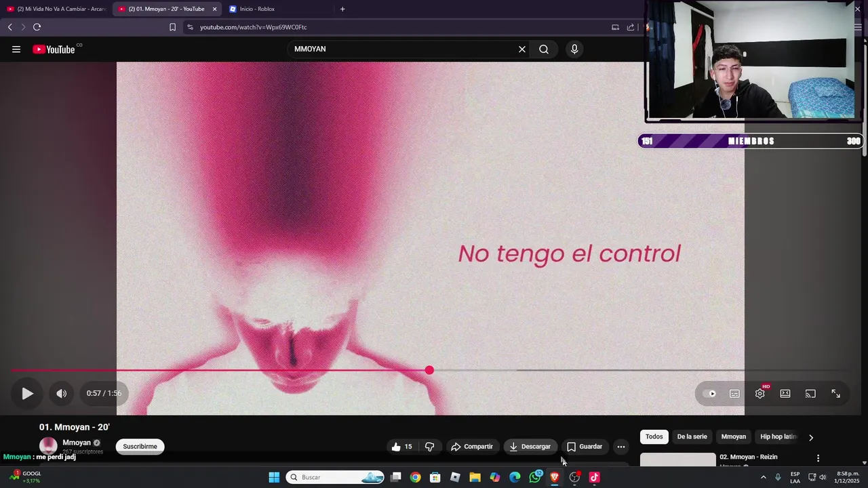Go back in browser history
This screenshot has height=488, width=868.
tap(9, 27)
